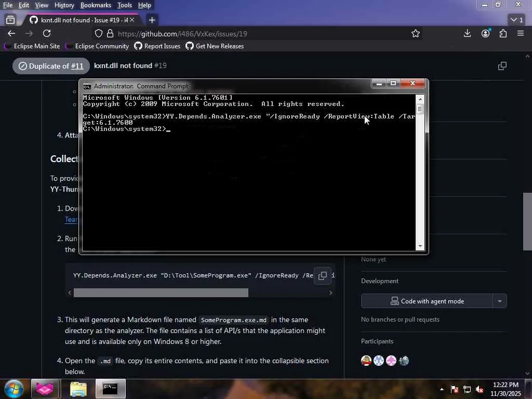This screenshot has height=399, width=532.
Task: Open Eclipse Main Site bookmark
Action: click(x=32, y=46)
